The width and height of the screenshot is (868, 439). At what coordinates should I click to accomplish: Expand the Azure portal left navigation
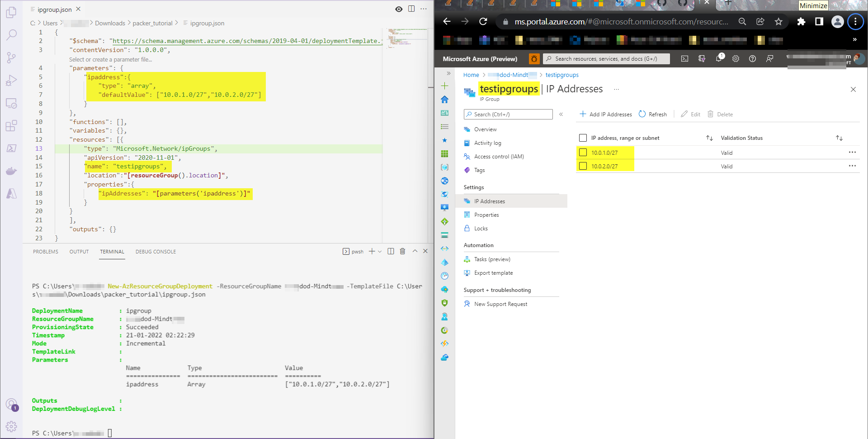(448, 73)
